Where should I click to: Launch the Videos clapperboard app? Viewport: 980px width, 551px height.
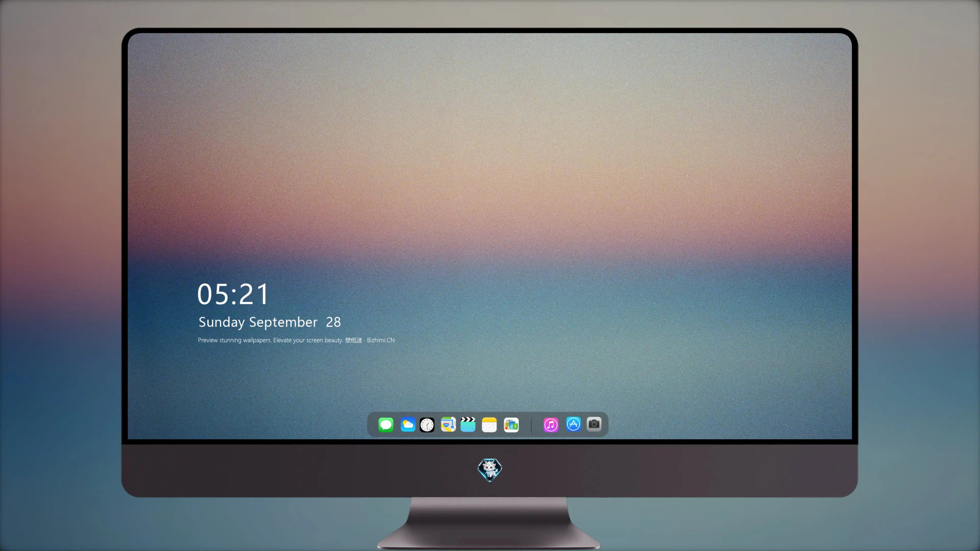(x=468, y=424)
